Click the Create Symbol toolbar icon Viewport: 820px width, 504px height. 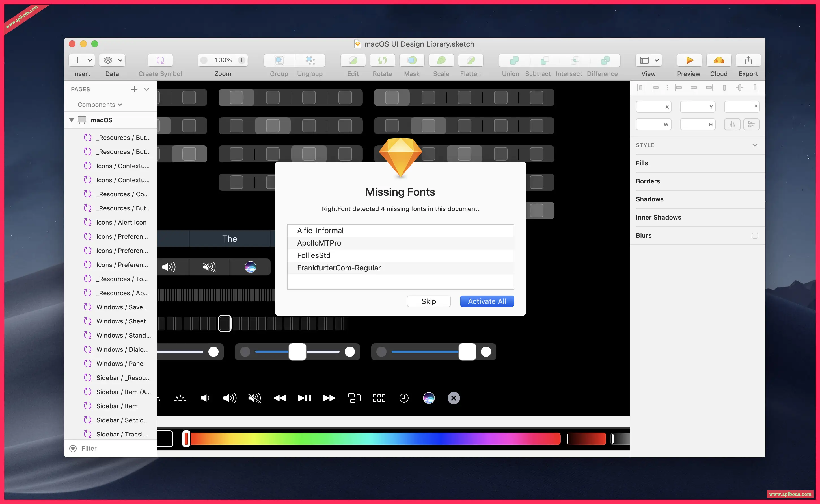click(160, 60)
